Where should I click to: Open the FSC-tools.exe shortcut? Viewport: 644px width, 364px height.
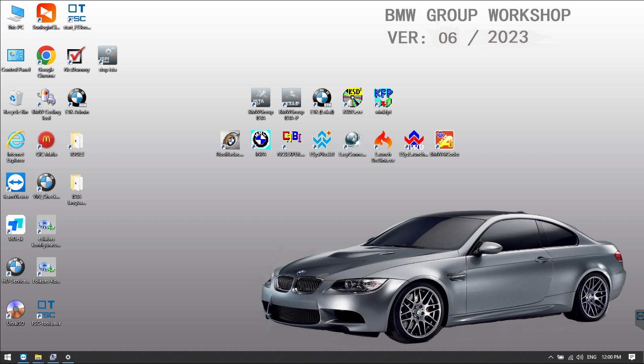[x=46, y=313]
